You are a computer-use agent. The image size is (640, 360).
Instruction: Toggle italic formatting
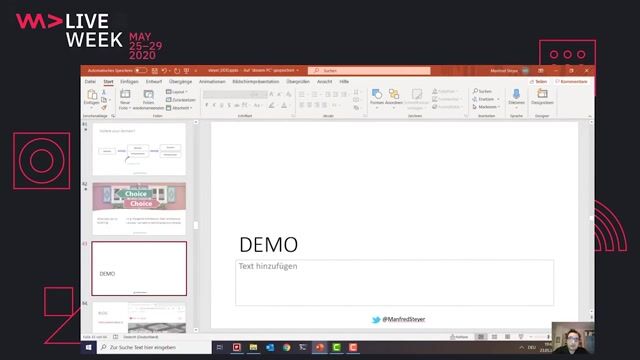(x=214, y=105)
